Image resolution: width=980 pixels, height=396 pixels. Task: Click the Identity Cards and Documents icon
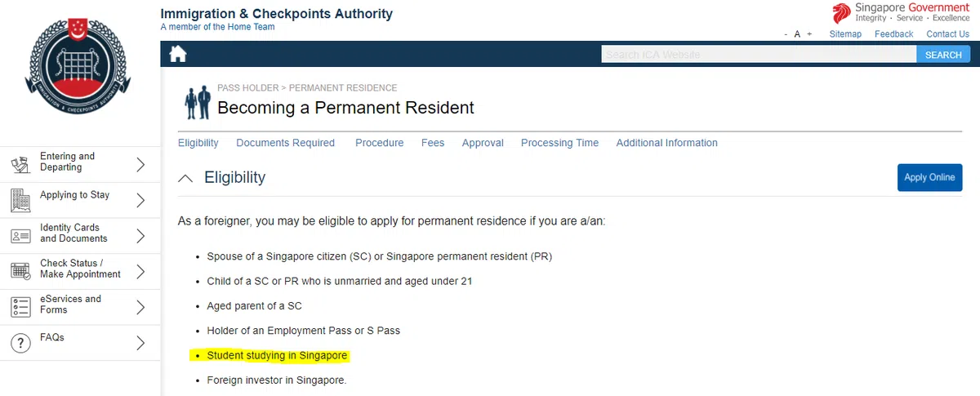click(x=20, y=236)
